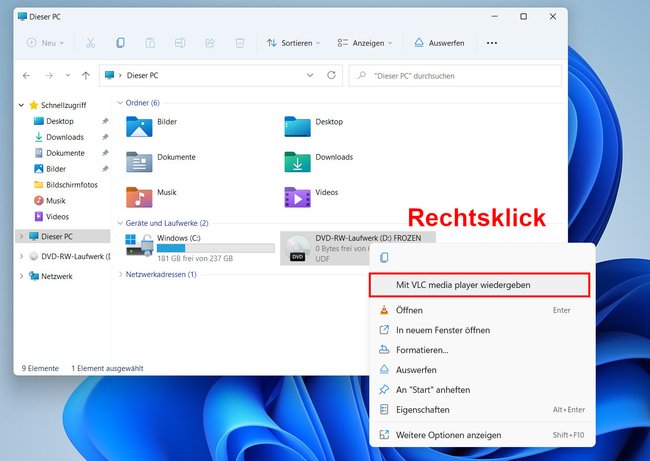The height and width of the screenshot is (461, 650).
Task: Click the Auswerfen toolbar button
Action: click(x=439, y=43)
